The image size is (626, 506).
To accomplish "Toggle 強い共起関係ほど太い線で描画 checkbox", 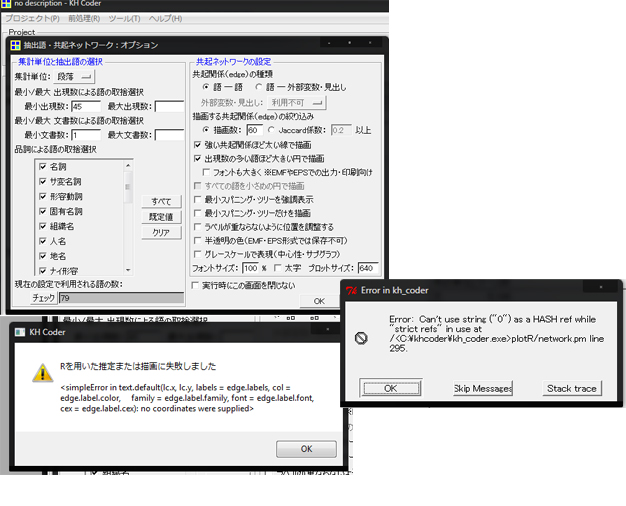I will (197, 145).
